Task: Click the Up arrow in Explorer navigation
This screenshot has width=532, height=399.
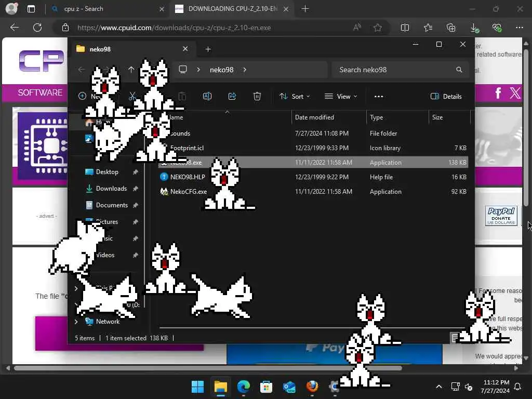Action: pos(131,70)
